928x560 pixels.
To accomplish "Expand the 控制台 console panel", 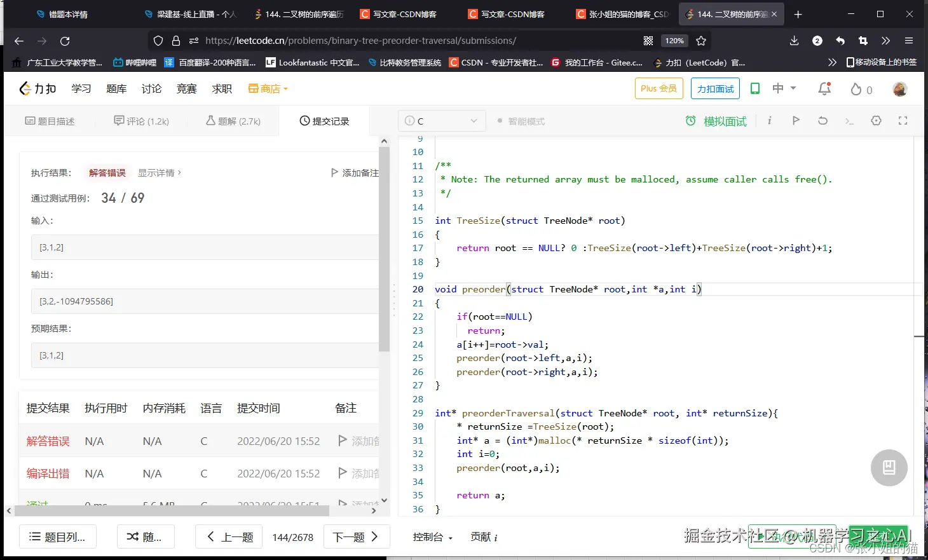I will click(432, 537).
